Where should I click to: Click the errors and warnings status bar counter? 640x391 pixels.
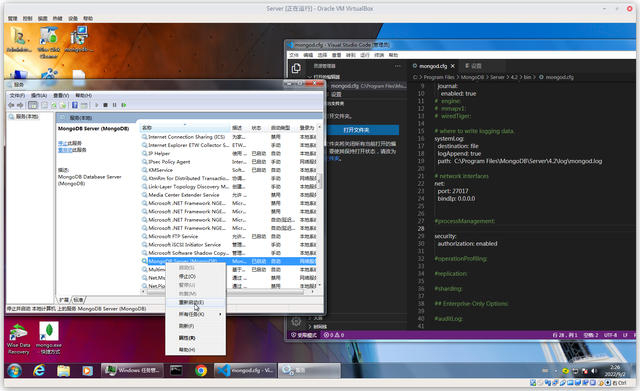coord(334,335)
